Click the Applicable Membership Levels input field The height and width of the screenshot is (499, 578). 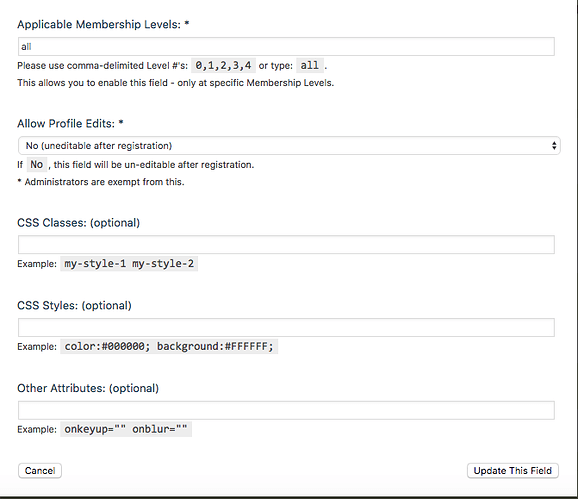tap(286, 46)
